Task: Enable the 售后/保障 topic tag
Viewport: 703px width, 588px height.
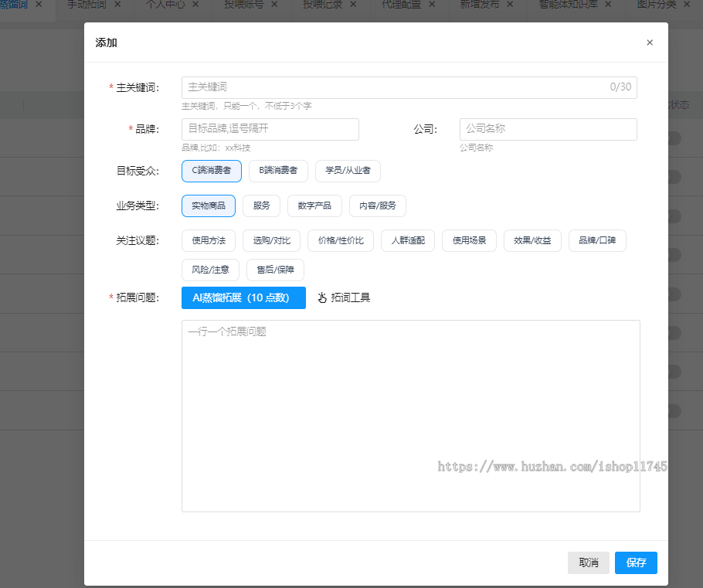Action: pyautogui.click(x=275, y=270)
